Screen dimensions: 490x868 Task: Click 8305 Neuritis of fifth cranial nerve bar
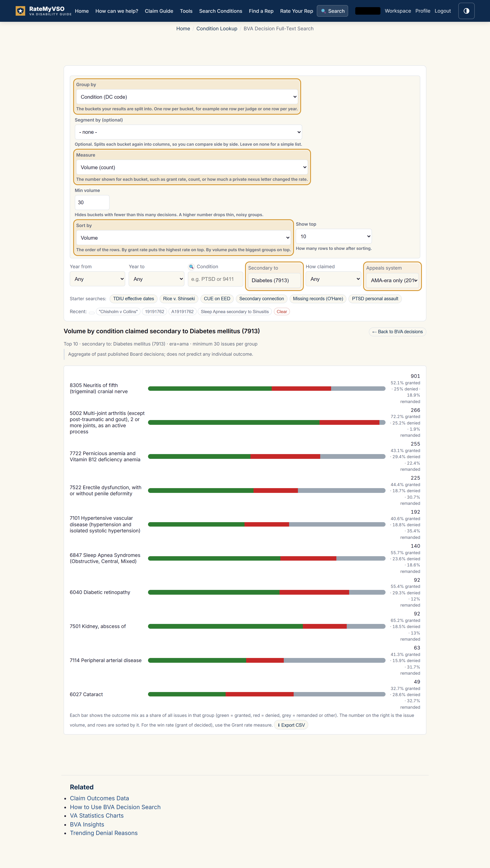tap(267, 389)
